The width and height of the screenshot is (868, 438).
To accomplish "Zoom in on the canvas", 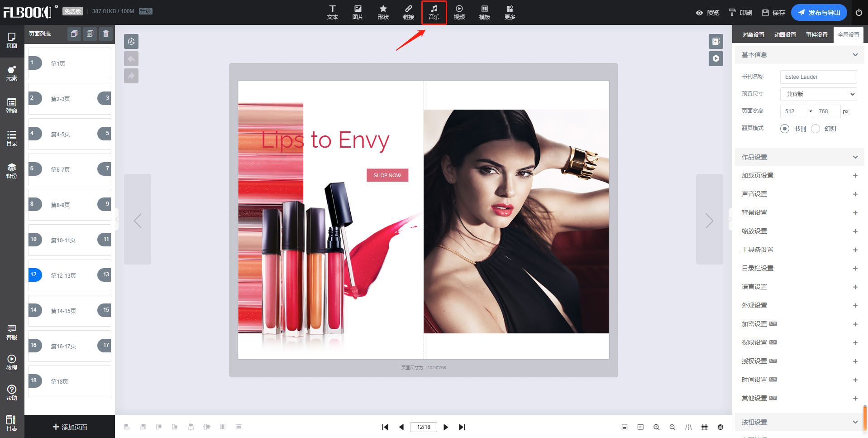I will point(656,427).
